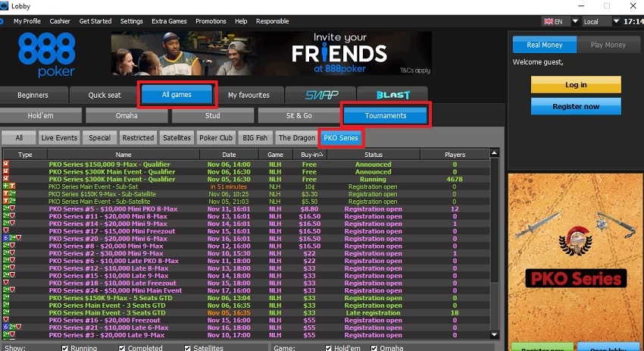This screenshot has width=644, height=351.
Task: Click the Register now button
Action: click(576, 106)
